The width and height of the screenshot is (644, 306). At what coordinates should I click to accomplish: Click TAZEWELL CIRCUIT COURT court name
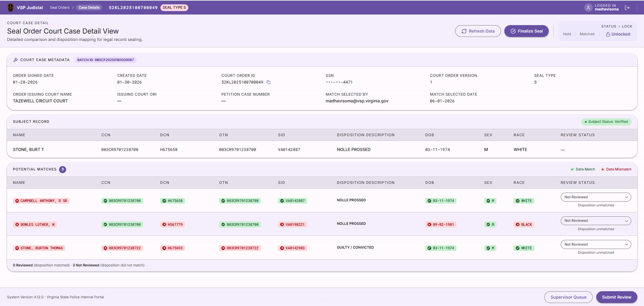(x=40, y=101)
